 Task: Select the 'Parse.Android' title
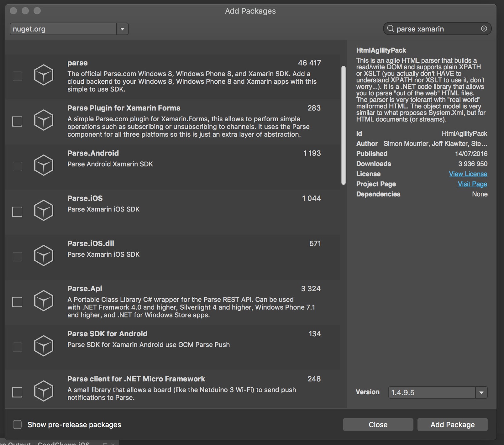click(93, 153)
